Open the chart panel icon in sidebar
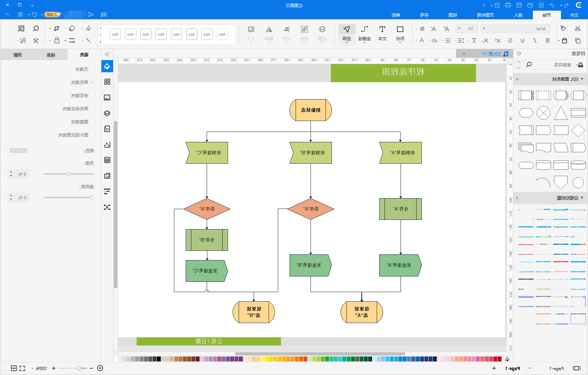 click(107, 144)
